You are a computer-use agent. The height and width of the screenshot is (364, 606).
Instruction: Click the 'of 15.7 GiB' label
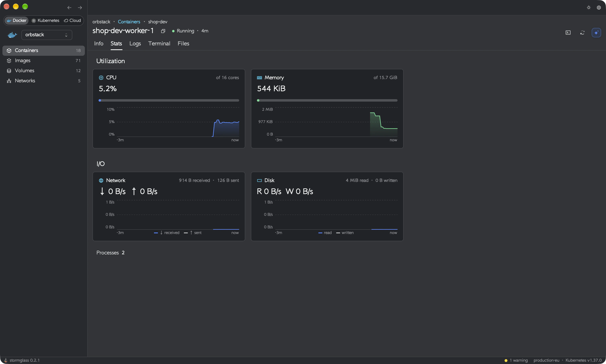385,78
